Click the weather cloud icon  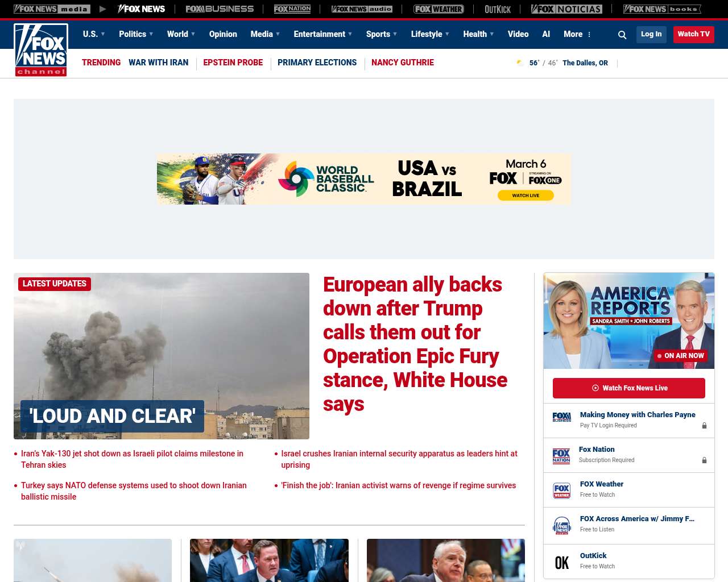click(520, 63)
